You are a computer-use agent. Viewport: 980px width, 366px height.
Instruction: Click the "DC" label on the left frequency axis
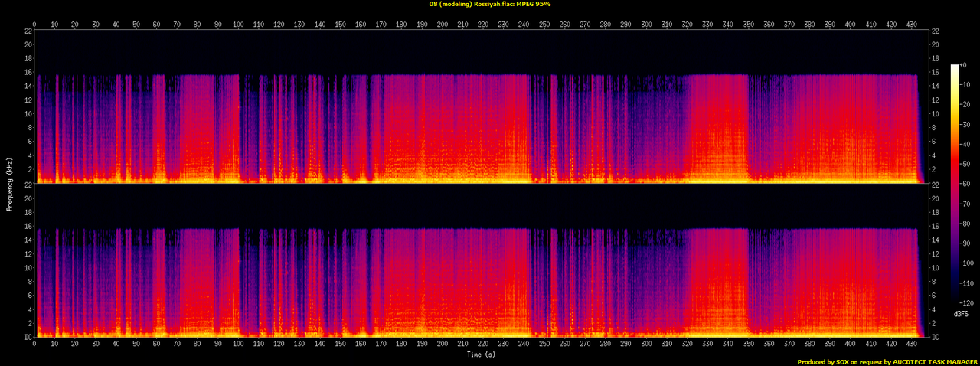[x=27, y=338]
